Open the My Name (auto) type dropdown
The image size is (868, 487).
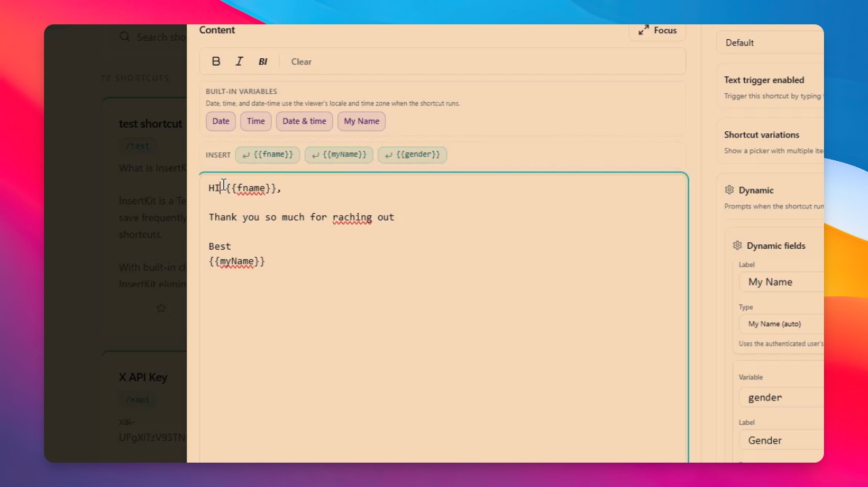(x=781, y=324)
